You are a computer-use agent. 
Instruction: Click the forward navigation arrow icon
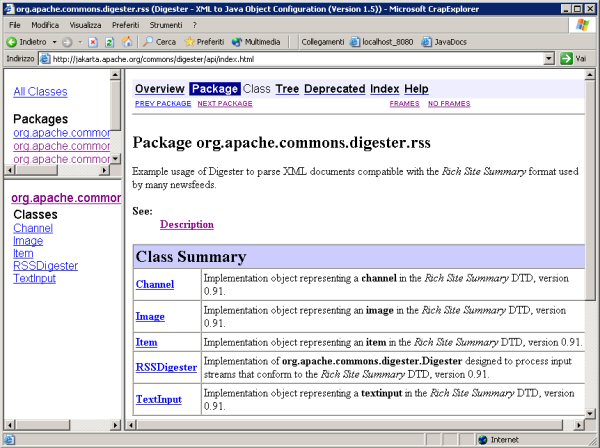(x=67, y=42)
